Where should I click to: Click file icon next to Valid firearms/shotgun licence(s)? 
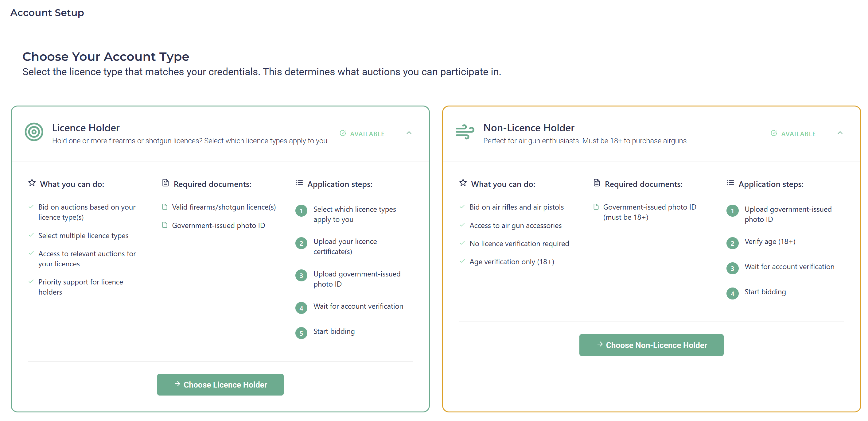click(165, 207)
